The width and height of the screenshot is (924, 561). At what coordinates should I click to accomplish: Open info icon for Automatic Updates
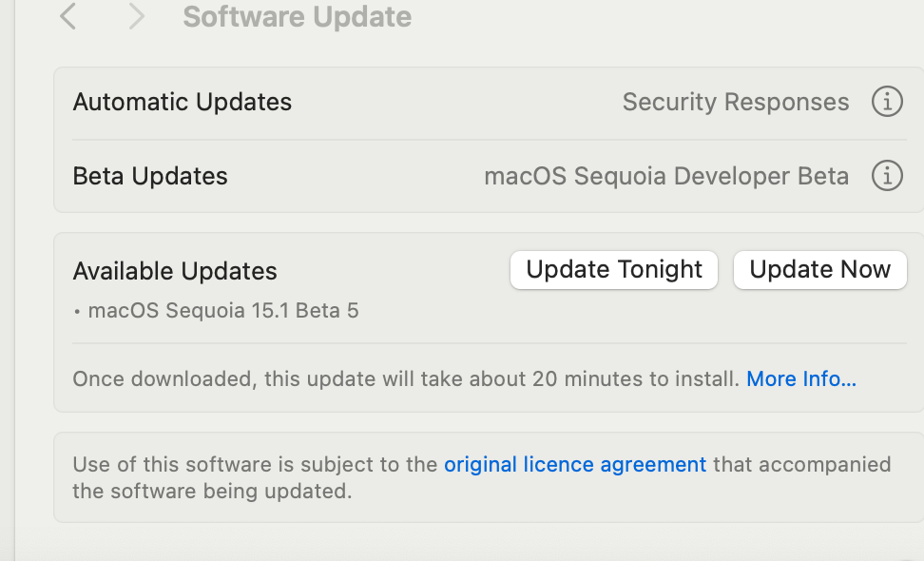point(887,102)
